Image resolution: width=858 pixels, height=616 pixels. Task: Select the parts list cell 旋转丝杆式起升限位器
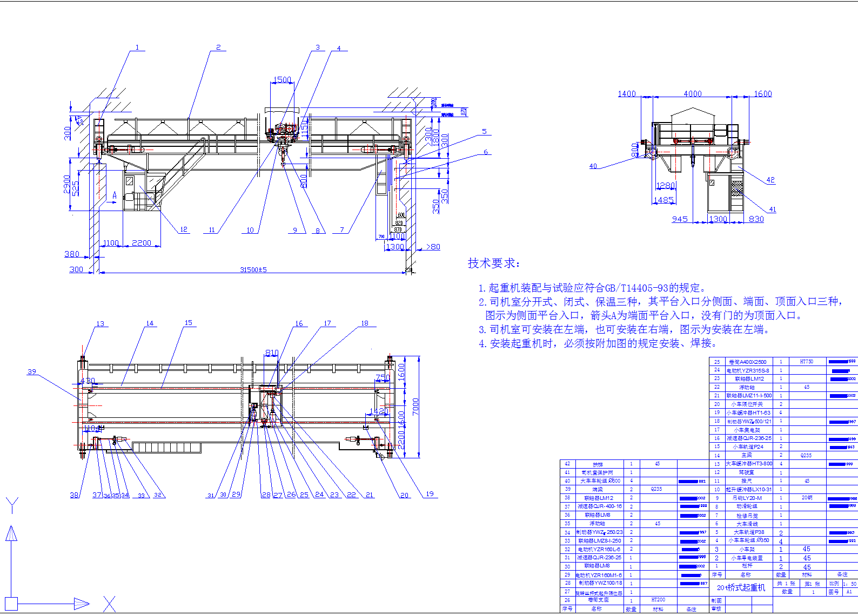(x=599, y=593)
